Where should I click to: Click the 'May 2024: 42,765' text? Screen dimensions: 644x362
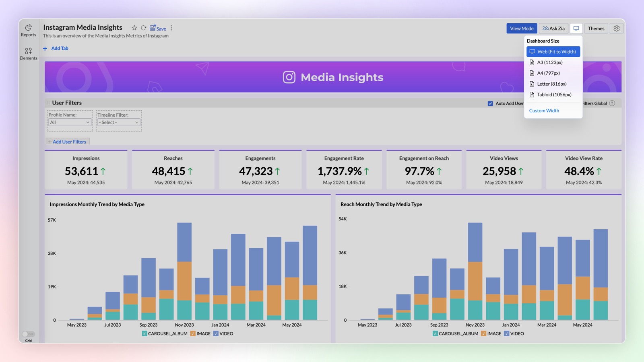pos(173,183)
